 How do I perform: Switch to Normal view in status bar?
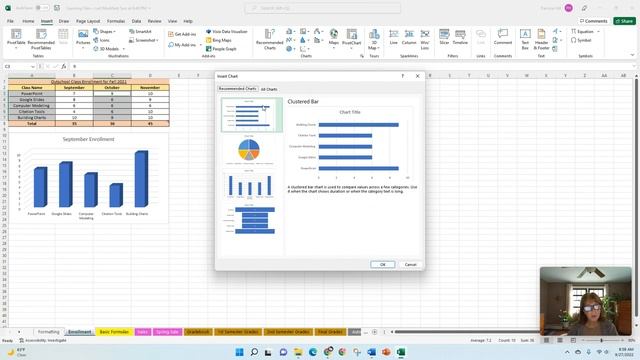point(546,340)
